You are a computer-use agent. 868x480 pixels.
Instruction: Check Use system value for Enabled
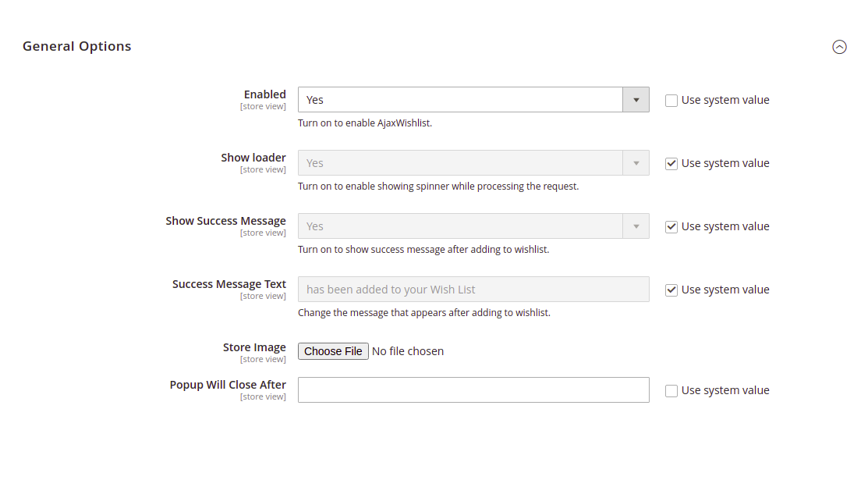pos(671,101)
